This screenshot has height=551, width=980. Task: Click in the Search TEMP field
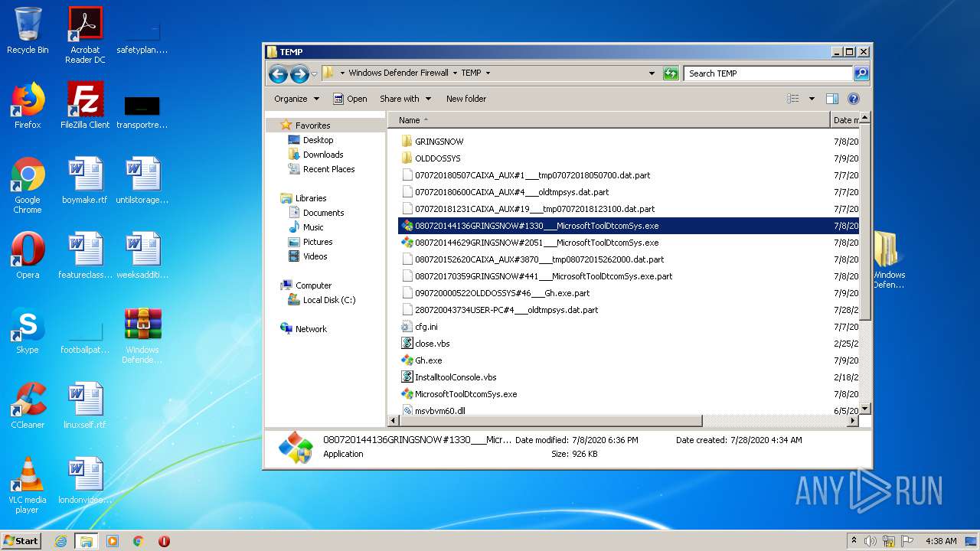[768, 73]
